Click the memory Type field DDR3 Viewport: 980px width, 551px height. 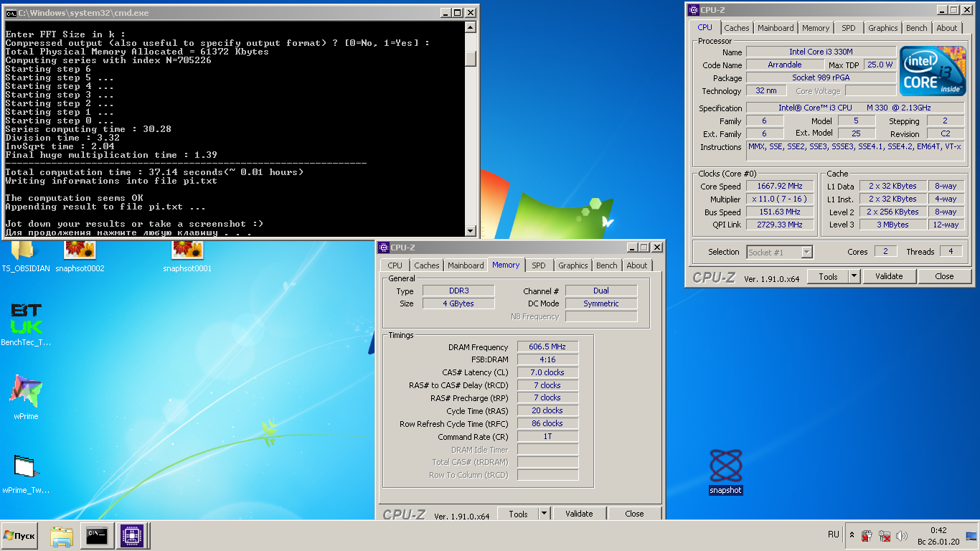pyautogui.click(x=458, y=291)
